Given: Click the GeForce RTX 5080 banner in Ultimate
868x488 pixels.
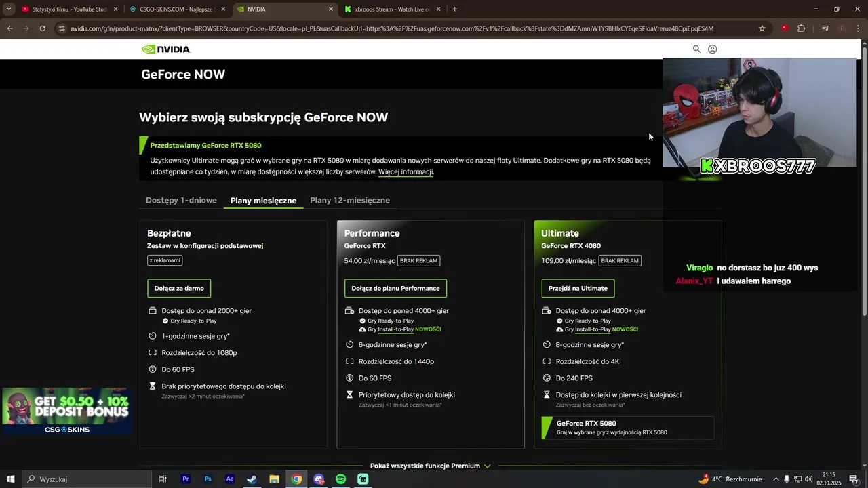Looking at the screenshot, I should pyautogui.click(x=628, y=428).
